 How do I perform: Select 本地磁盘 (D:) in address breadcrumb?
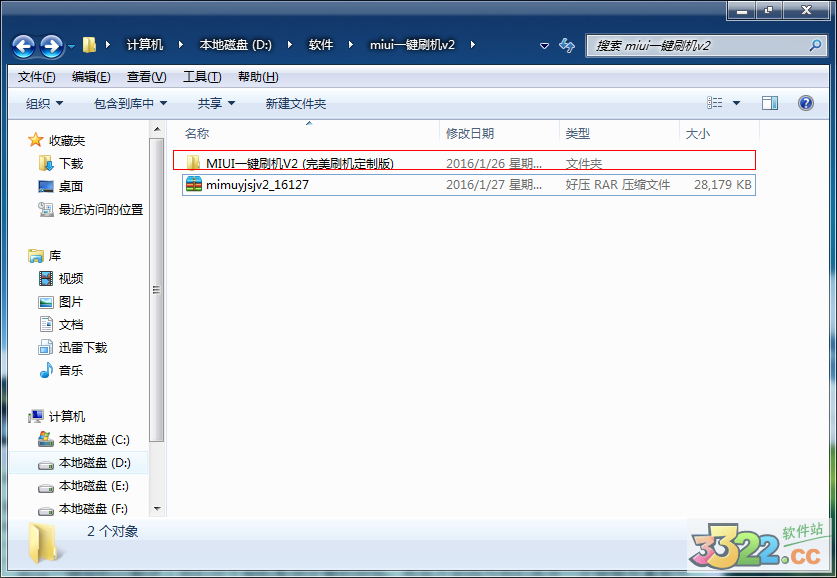click(235, 45)
